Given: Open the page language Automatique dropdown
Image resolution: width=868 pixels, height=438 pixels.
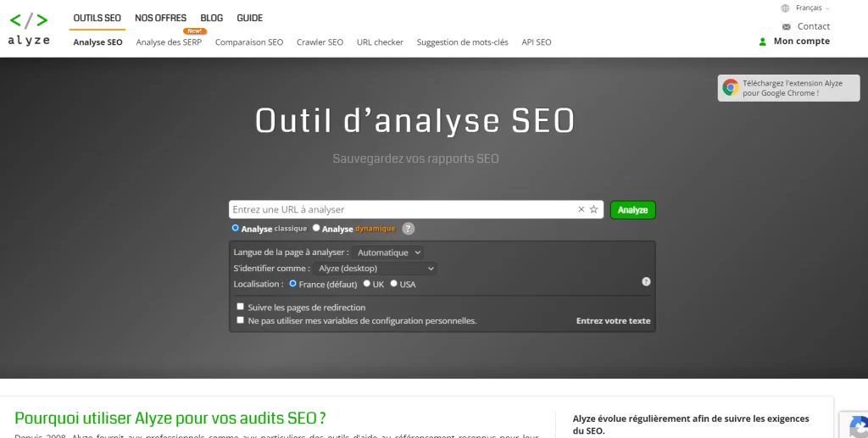Looking at the screenshot, I should [387, 252].
